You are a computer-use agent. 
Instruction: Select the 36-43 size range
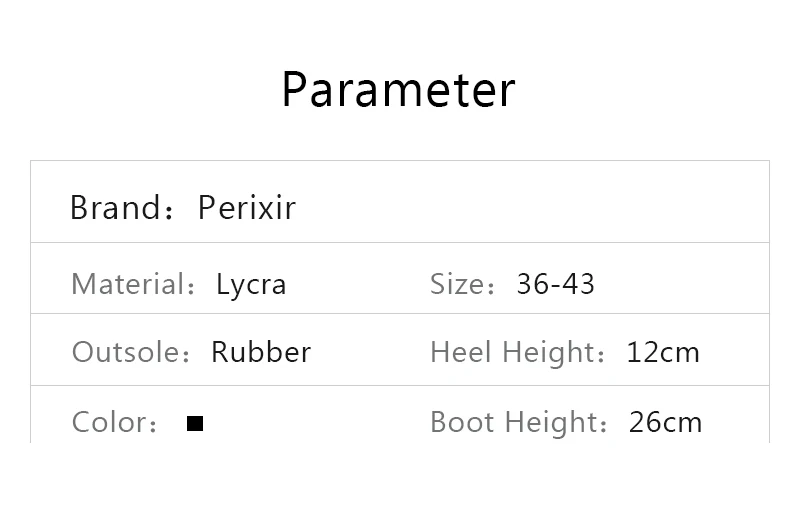[x=555, y=284]
